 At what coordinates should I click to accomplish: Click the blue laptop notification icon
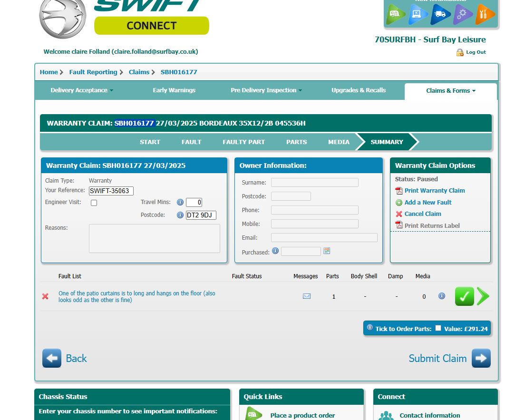tap(418, 14)
